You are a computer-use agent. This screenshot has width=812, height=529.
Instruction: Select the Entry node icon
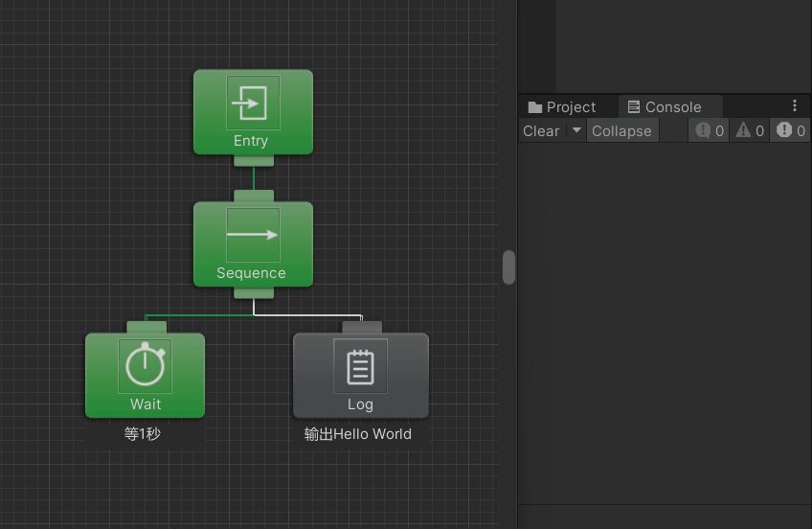253,103
